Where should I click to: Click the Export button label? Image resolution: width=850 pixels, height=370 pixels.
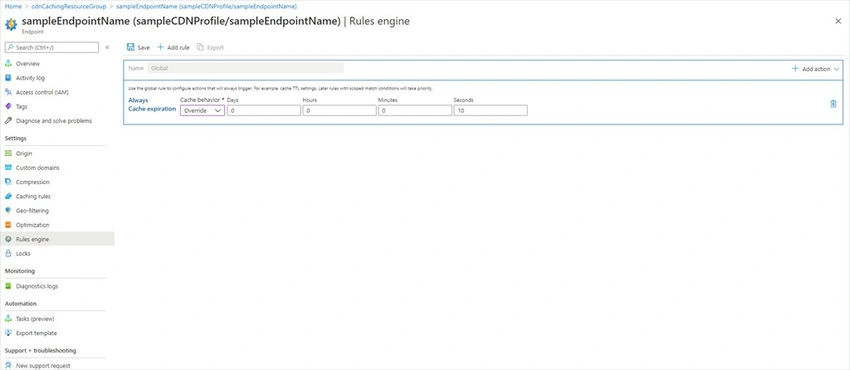coord(215,48)
